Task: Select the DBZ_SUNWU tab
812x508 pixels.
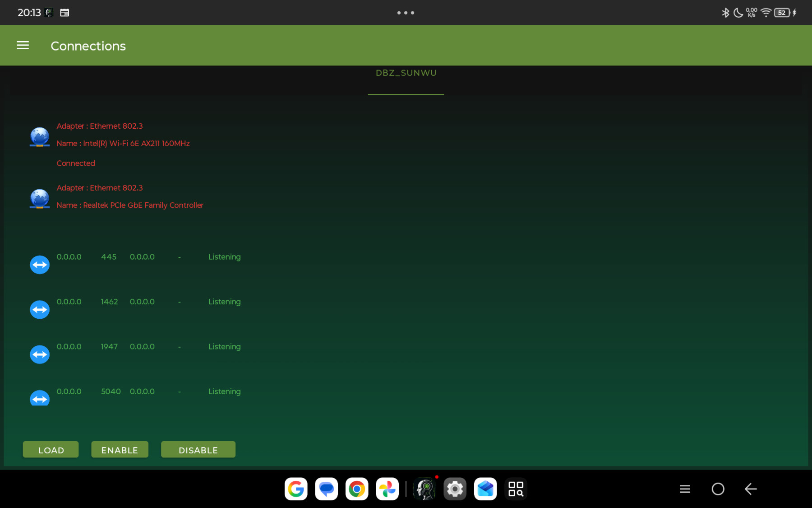Action: [x=406, y=73]
